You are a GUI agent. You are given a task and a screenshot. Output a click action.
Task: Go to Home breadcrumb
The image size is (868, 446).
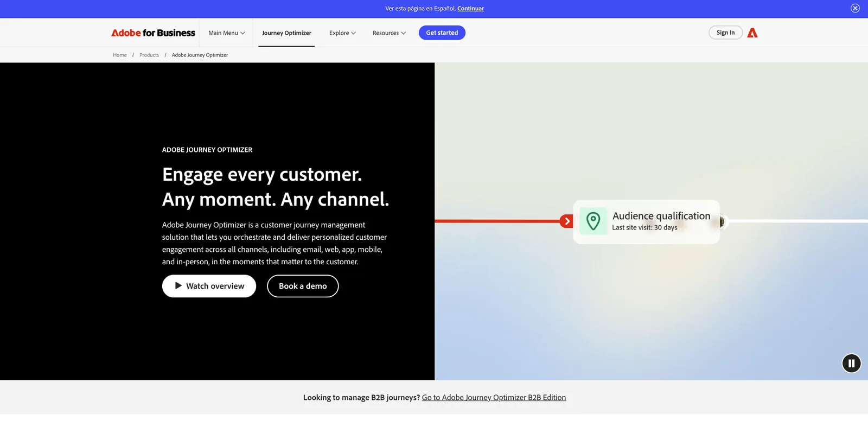click(120, 55)
